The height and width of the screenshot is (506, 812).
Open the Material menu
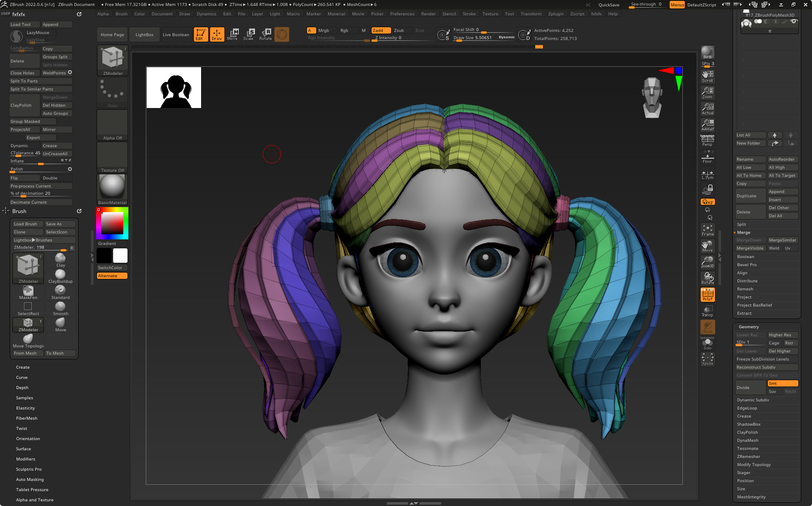point(336,14)
